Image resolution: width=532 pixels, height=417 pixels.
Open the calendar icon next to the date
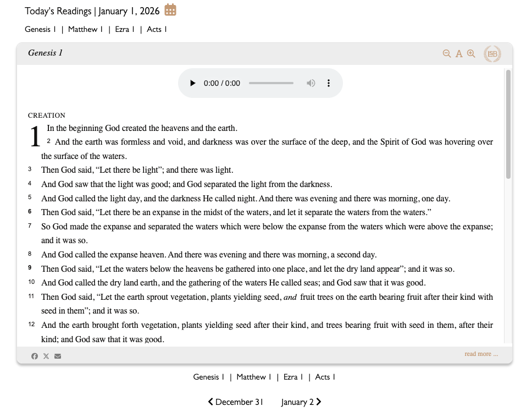(x=170, y=9)
